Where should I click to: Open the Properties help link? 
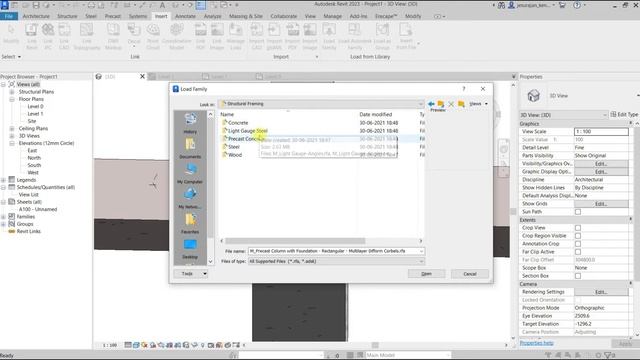pos(536,343)
